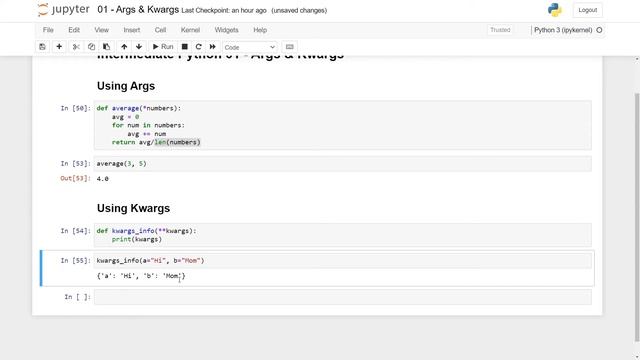Click the Jupyter logo
The image size is (640, 360).
point(63,10)
